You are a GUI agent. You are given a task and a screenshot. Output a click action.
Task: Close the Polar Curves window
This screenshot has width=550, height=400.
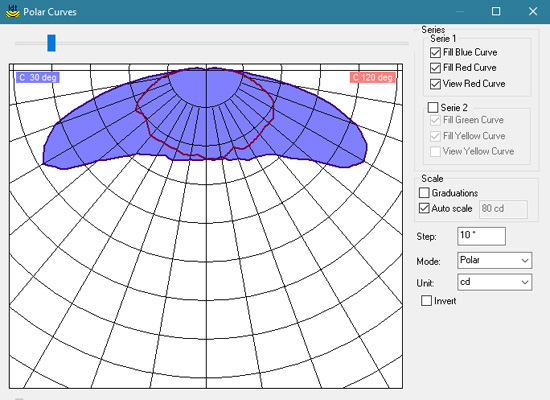[x=533, y=12]
